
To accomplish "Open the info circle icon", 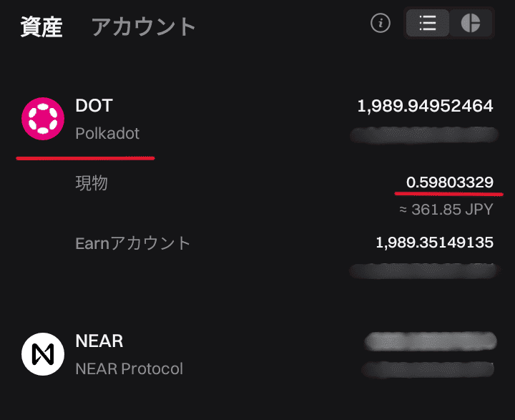I will 381,24.
